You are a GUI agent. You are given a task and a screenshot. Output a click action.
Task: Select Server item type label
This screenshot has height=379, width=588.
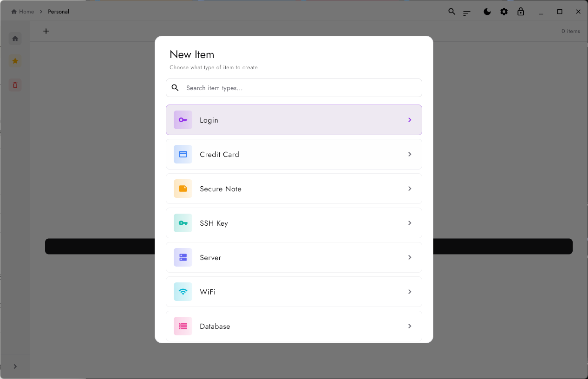tap(210, 258)
